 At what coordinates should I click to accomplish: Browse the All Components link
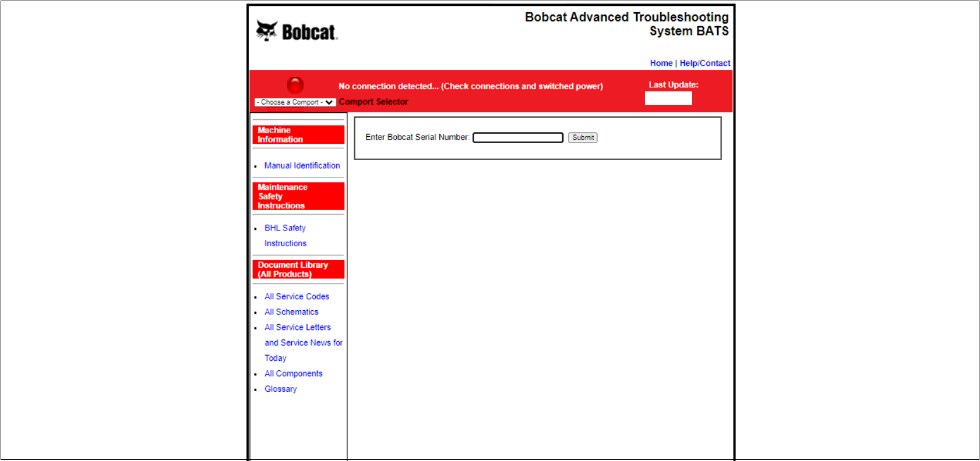293,374
